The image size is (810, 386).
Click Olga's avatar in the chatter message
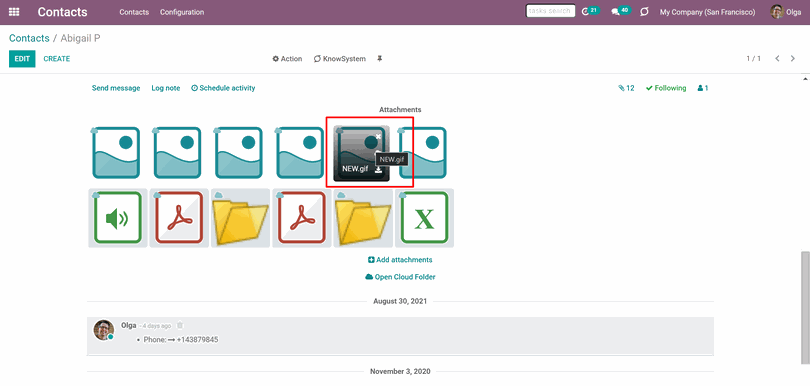pyautogui.click(x=103, y=330)
